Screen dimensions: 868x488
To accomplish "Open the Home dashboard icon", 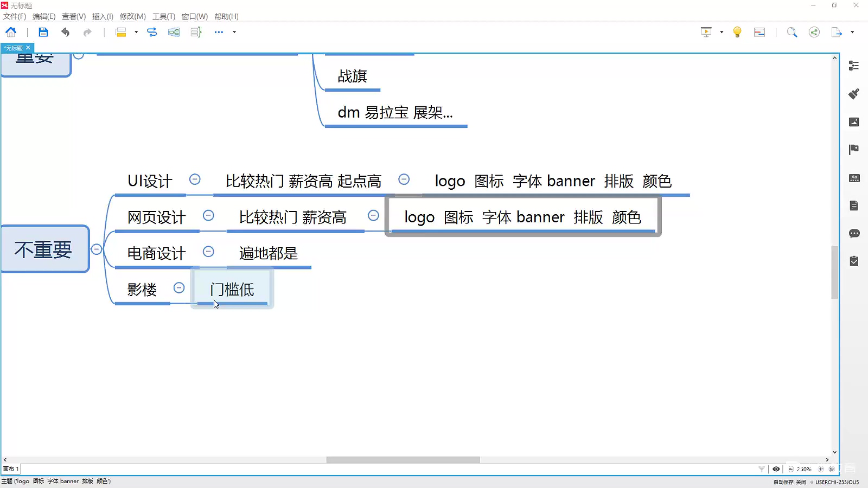I will click(11, 32).
